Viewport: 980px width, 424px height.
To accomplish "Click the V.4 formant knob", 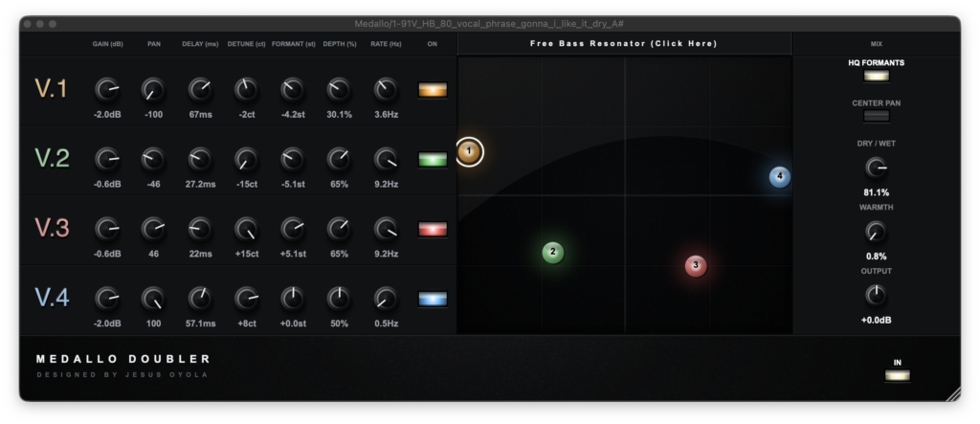I will [293, 299].
